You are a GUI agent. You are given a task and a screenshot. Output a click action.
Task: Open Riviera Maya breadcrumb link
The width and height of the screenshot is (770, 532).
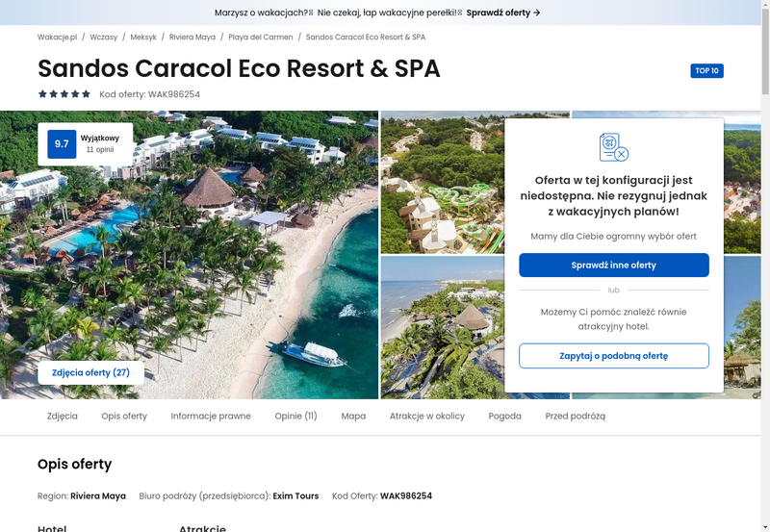pyautogui.click(x=192, y=38)
